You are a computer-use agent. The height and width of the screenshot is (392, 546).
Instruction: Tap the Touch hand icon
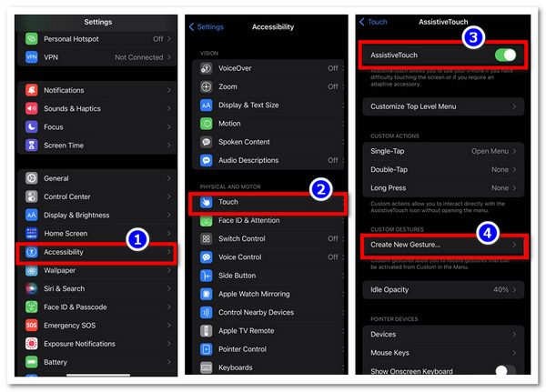click(x=207, y=202)
